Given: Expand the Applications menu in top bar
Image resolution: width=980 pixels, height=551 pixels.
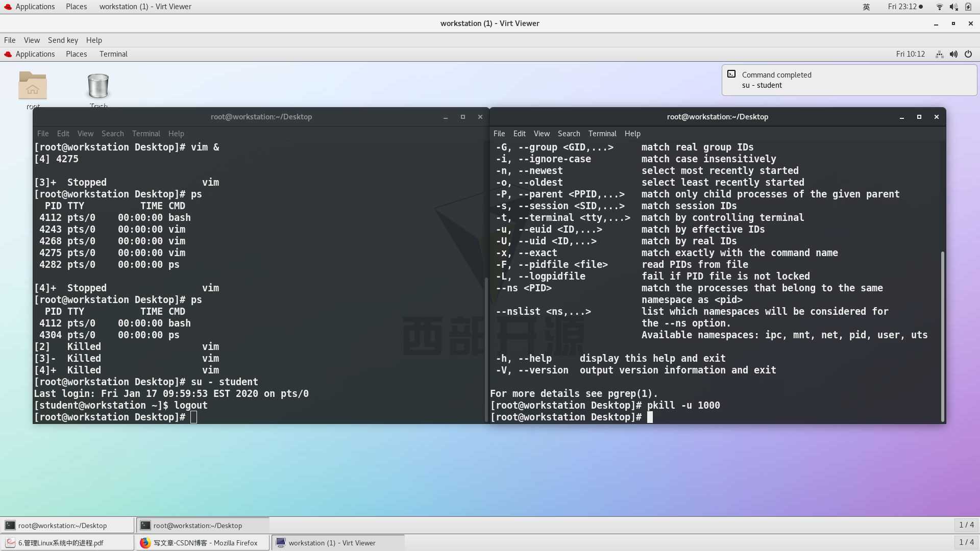Looking at the screenshot, I should click(x=35, y=6).
